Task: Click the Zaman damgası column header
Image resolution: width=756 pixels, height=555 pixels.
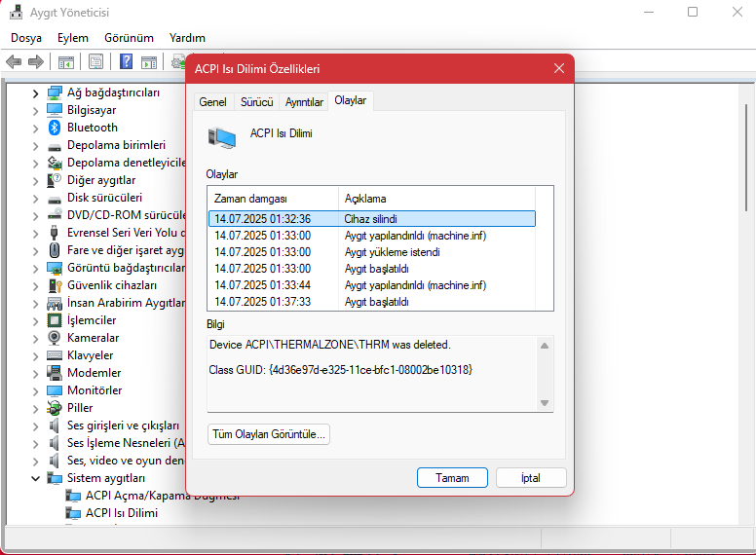Action: point(274,199)
